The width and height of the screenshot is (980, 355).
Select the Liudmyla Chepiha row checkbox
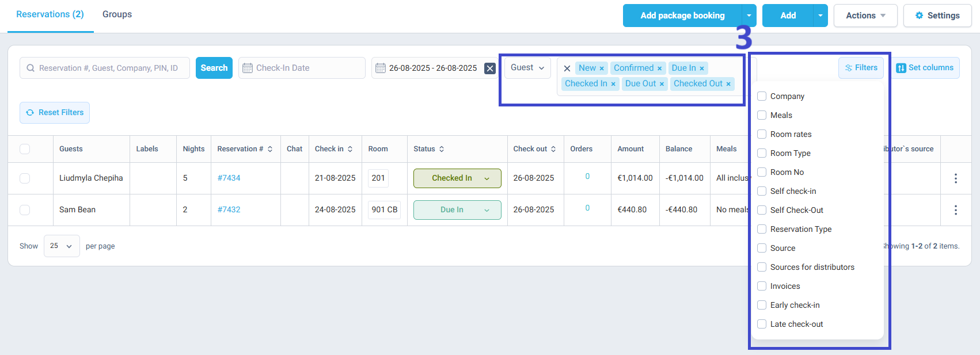pos(25,178)
